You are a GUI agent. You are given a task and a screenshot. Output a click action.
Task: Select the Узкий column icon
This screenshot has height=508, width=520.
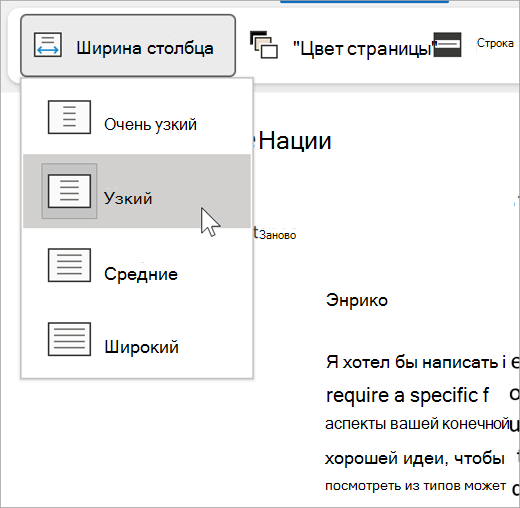(69, 191)
